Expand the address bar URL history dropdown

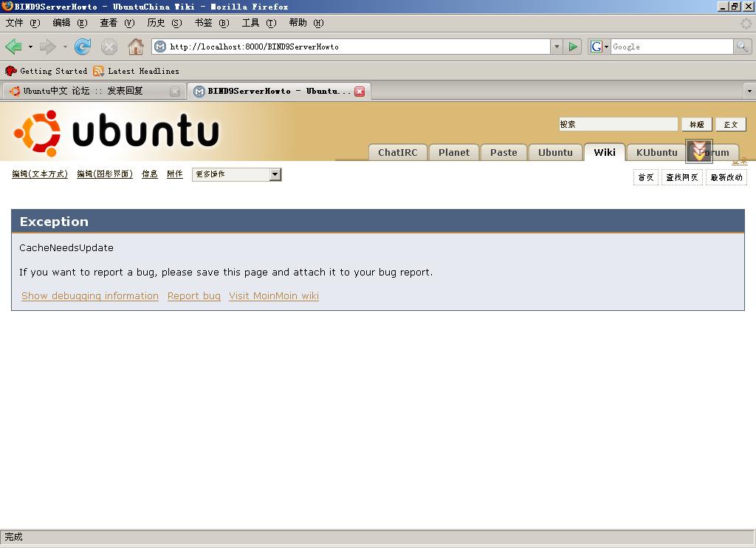pyautogui.click(x=557, y=47)
